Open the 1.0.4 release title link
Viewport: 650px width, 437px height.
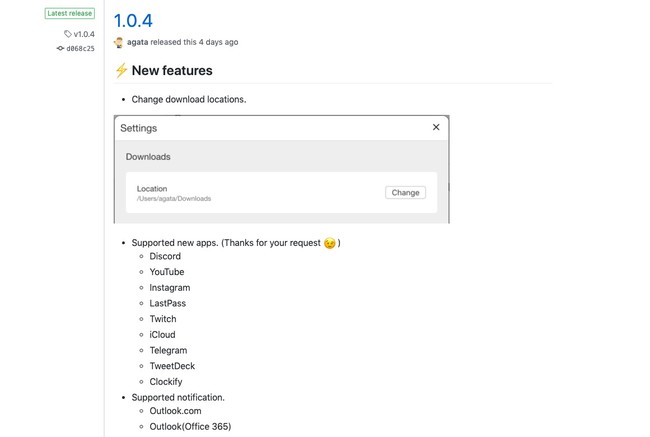click(x=133, y=19)
